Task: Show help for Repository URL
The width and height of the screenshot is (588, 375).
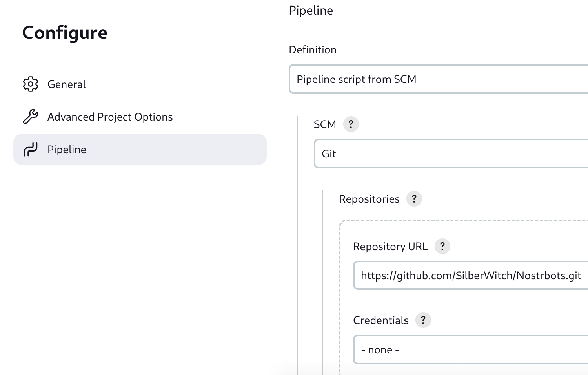Action: point(442,246)
